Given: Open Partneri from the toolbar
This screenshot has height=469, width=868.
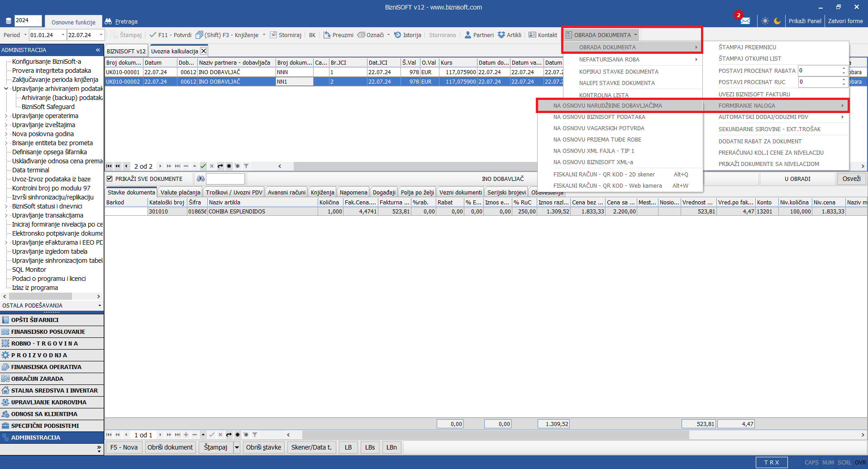Looking at the screenshot, I should [x=479, y=35].
